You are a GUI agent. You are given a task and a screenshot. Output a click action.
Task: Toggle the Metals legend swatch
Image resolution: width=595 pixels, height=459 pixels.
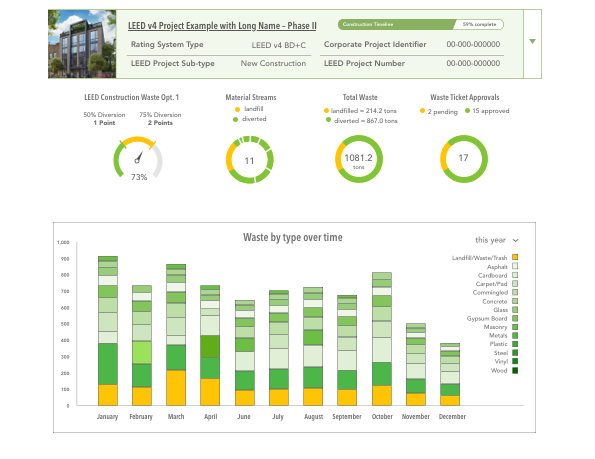tap(515, 335)
